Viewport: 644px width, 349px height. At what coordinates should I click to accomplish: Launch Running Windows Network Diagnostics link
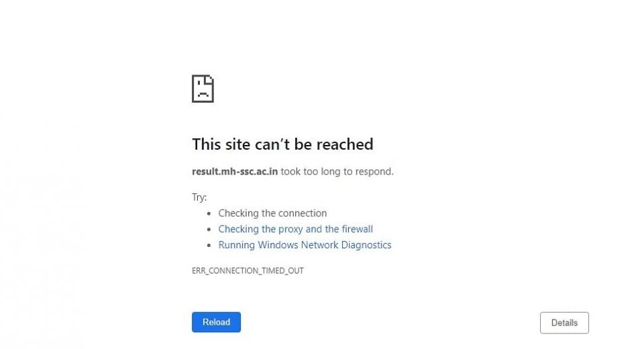click(x=305, y=245)
